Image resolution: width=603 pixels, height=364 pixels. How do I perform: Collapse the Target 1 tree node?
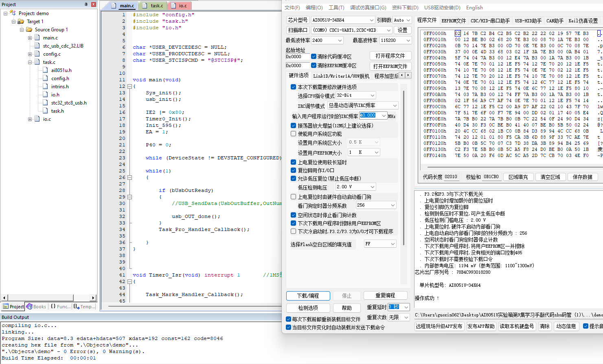pyautogui.click(x=13, y=22)
